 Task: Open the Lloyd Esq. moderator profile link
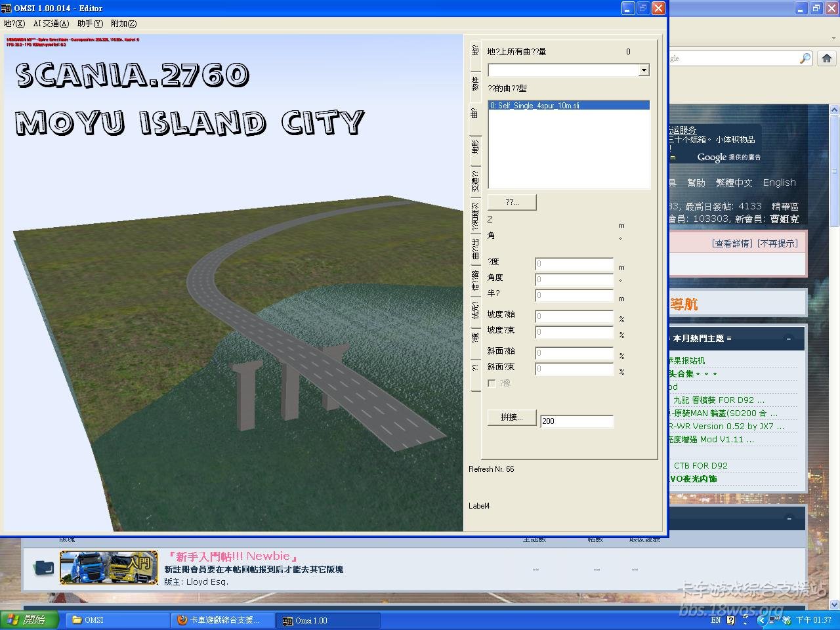pos(207,581)
